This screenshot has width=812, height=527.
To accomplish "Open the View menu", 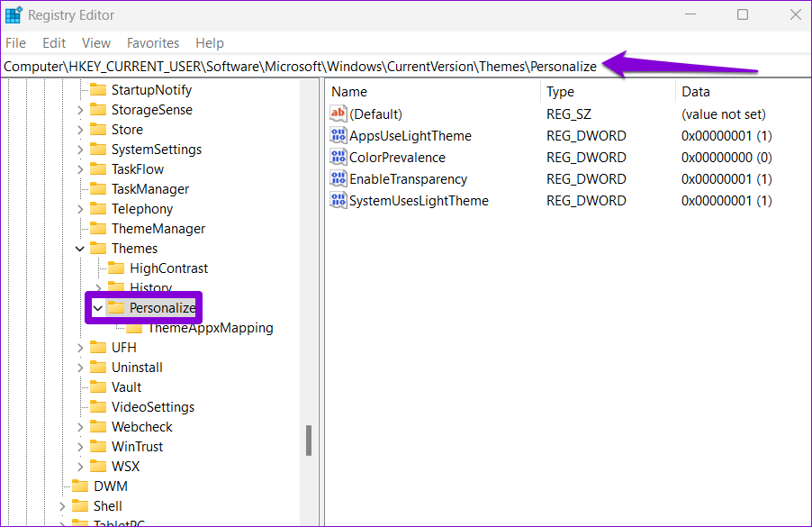I will (x=96, y=43).
